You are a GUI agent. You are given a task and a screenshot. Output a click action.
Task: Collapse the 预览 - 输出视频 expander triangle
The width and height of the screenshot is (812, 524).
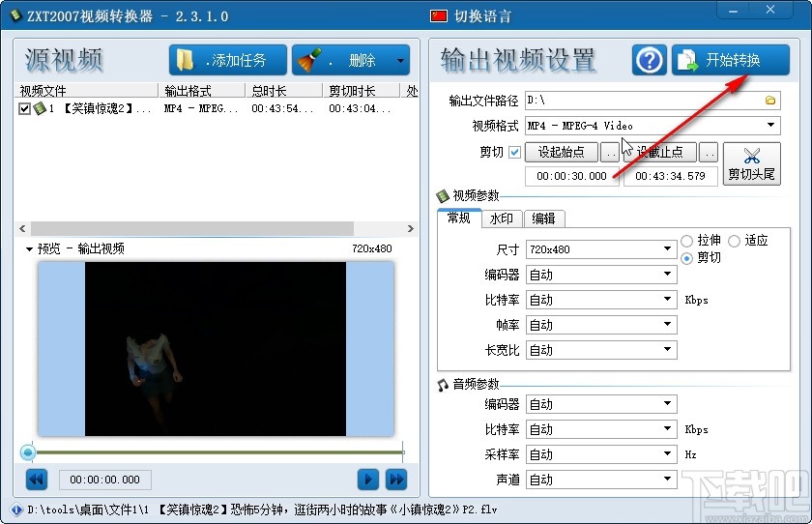coord(29,249)
